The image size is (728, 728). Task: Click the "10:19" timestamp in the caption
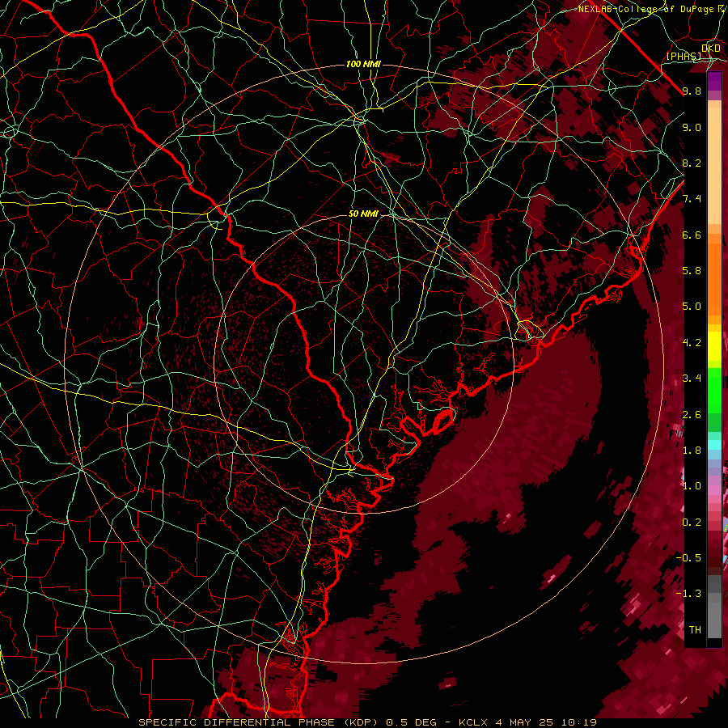pos(578,722)
